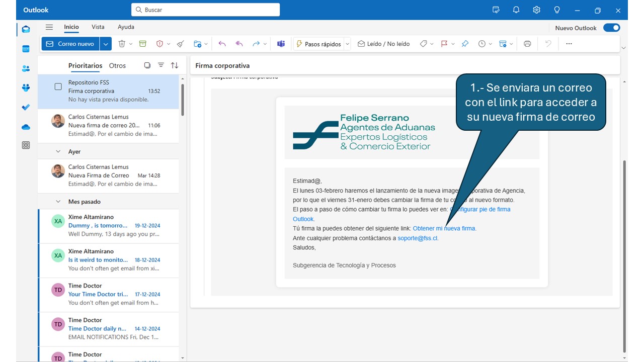
Task: Click the select-messages icon in list header
Action: click(147, 65)
